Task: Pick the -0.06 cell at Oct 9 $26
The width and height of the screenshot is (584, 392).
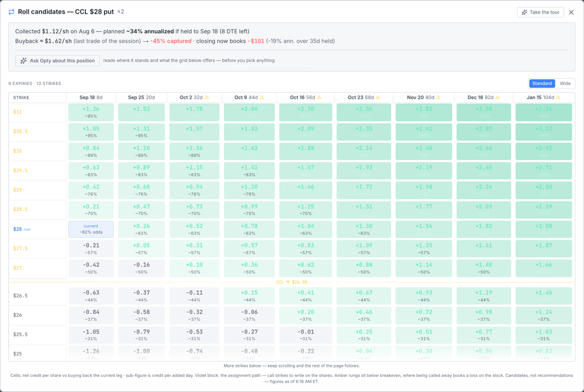Action: coord(249,315)
